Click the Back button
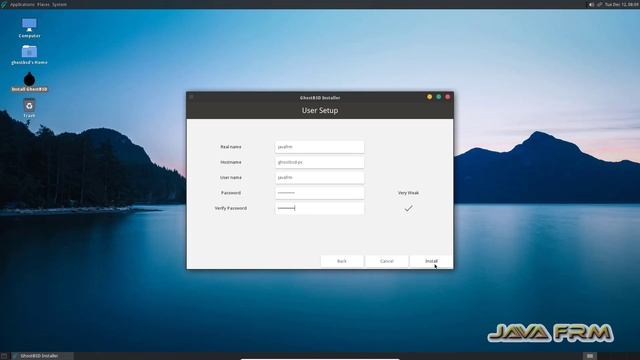This screenshot has width=640, height=360. point(342,261)
